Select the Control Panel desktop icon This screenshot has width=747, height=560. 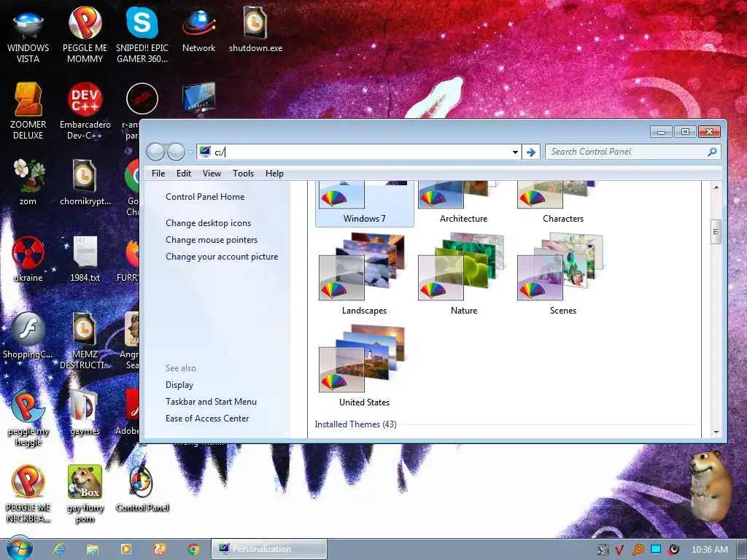[x=142, y=489]
